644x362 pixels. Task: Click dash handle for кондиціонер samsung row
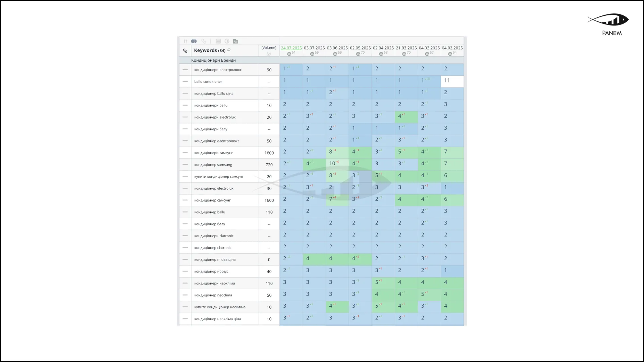185,165
